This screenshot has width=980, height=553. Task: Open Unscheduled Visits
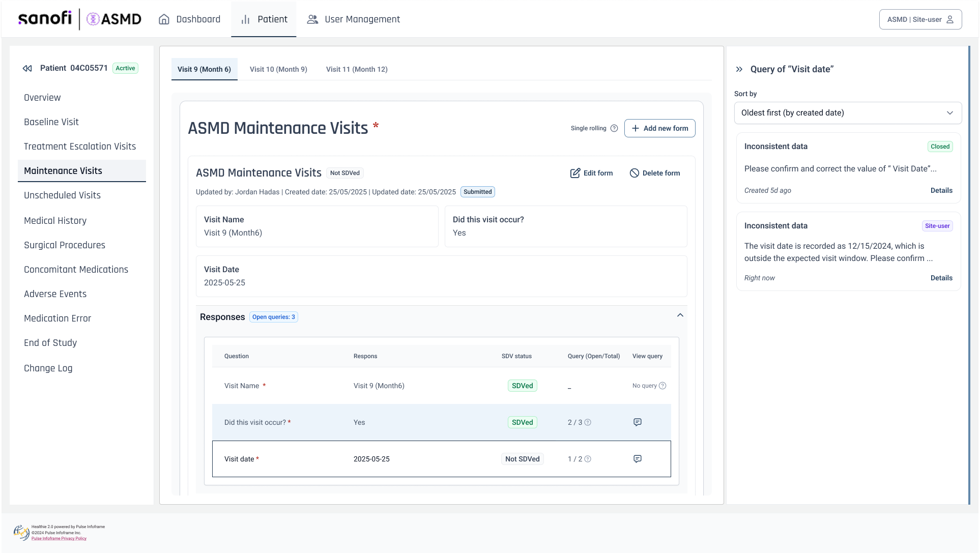pos(62,195)
